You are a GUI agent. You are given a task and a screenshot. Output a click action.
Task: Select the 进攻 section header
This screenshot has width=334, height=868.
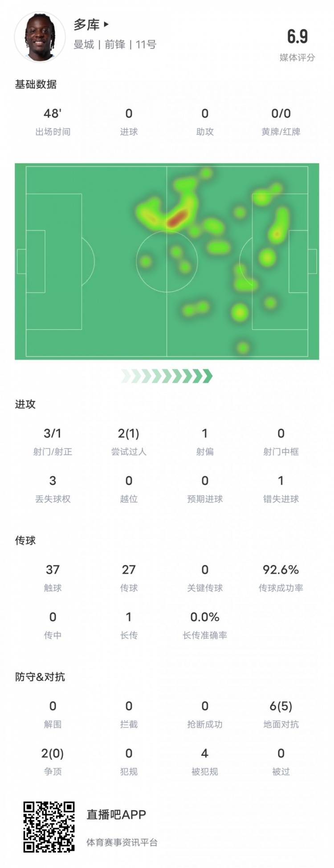[x=25, y=404]
